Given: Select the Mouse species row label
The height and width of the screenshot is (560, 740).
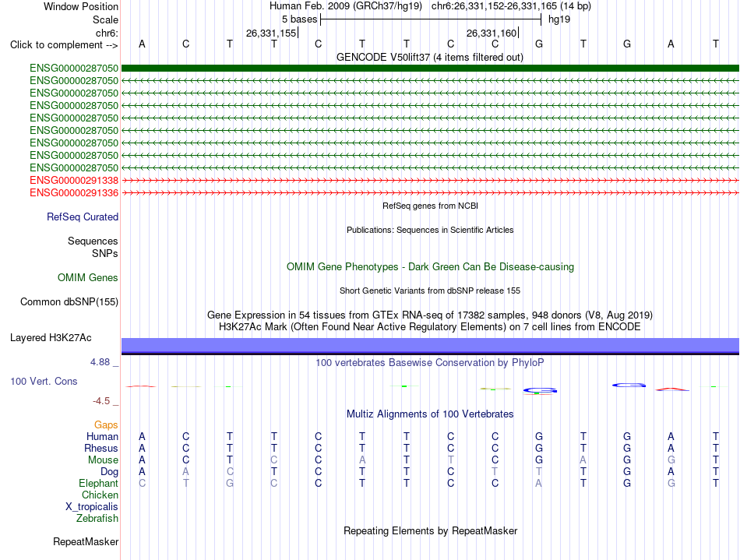Looking at the screenshot, I should (x=104, y=460).
